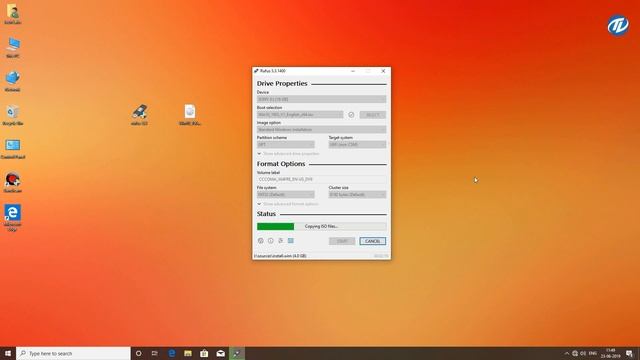Open the Device dropdown in Rufus
The image size is (640, 360).
point(322,99)
